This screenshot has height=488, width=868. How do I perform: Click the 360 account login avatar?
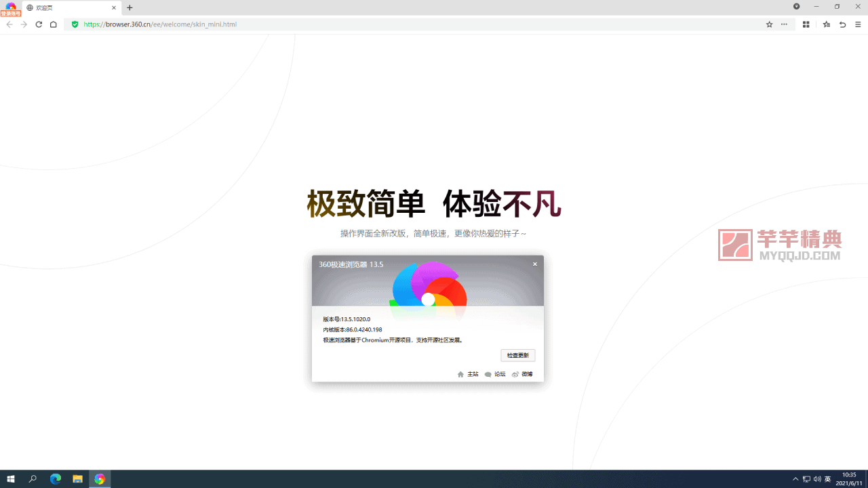pyautogui.click(x=11, y=8)
